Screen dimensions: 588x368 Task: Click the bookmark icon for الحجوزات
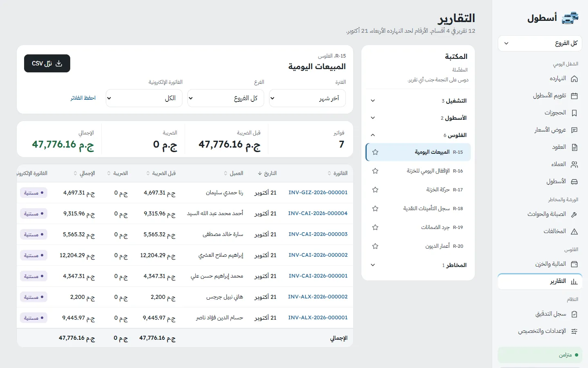574,113
